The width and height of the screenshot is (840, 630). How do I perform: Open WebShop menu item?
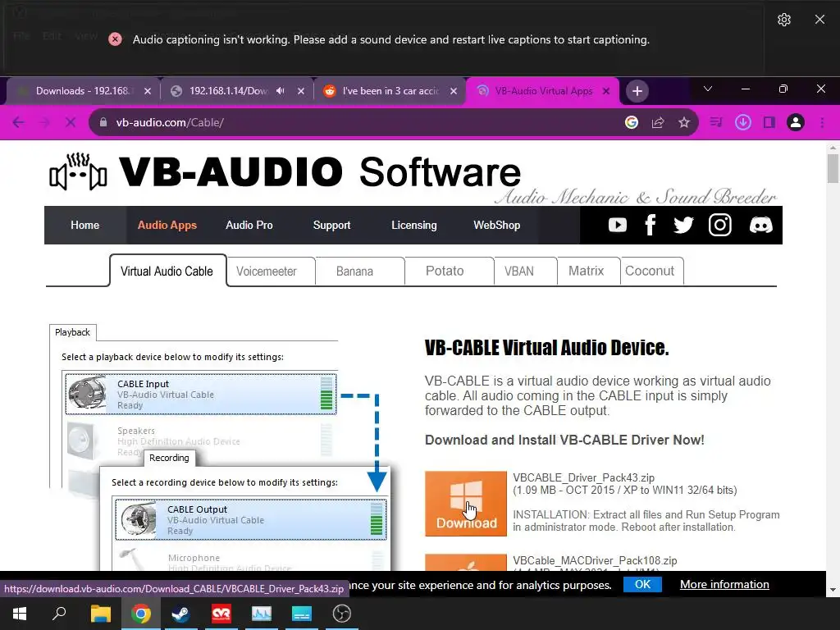496,225
